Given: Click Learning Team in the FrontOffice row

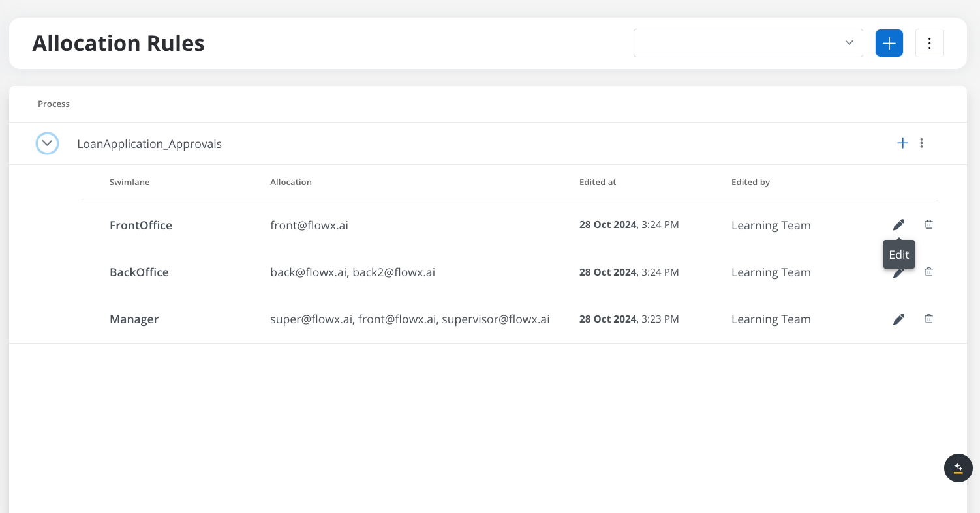Looking at the screenshot, I should tap(771, 226).
